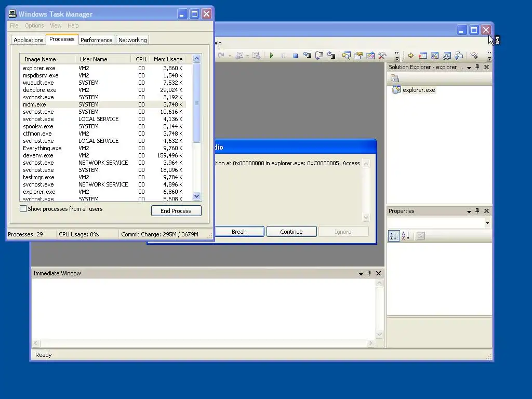Open Task Manager Options menu
Image resolution: width=532 pixels, height=399 pixels.
(x=34, y=25)
